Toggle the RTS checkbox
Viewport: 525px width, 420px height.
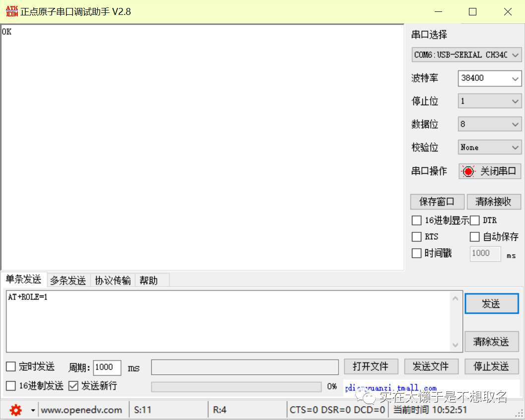[417, 237]
